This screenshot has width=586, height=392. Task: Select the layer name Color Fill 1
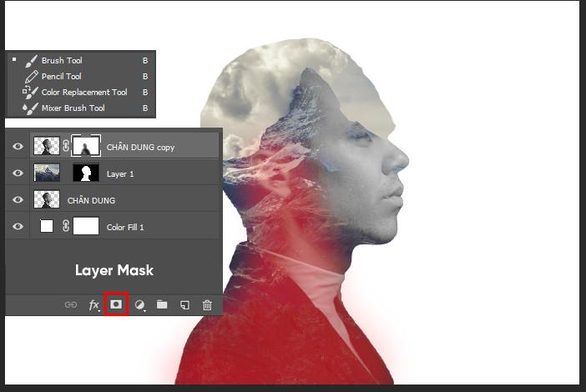click(125, 228)
